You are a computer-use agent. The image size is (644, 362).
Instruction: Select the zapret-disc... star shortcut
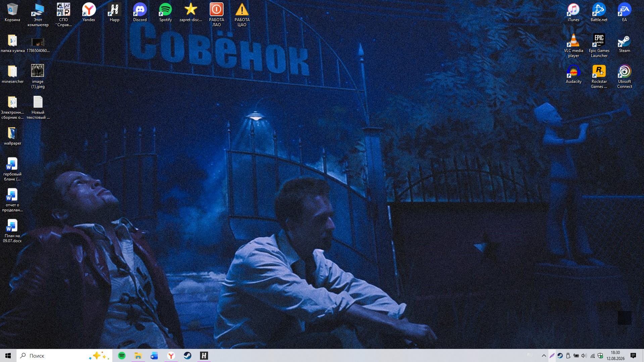point(191,13)
